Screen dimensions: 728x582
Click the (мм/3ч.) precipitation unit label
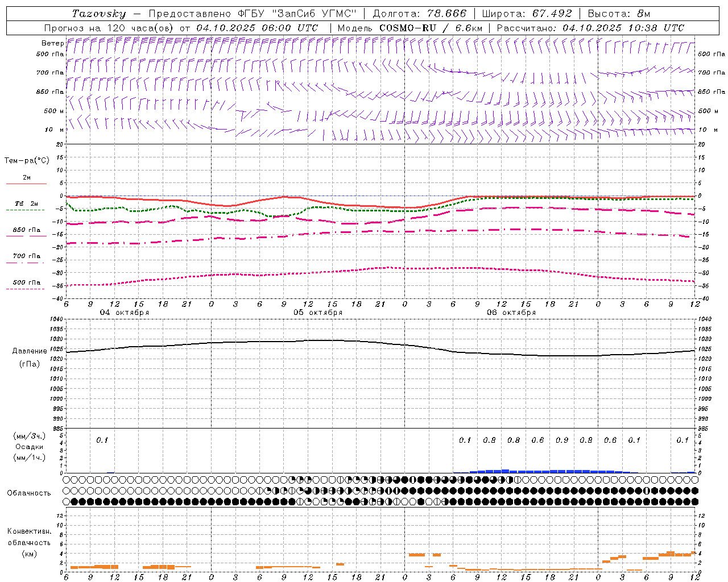click(30, 436)
